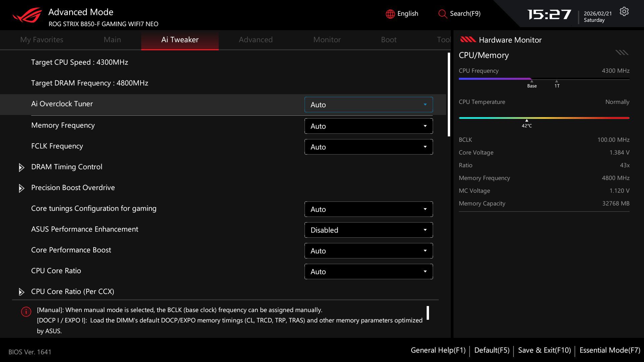644x362 pixels.
Task: Expand DRAM Timing Control submenu
Action: [x=67, y=167]
